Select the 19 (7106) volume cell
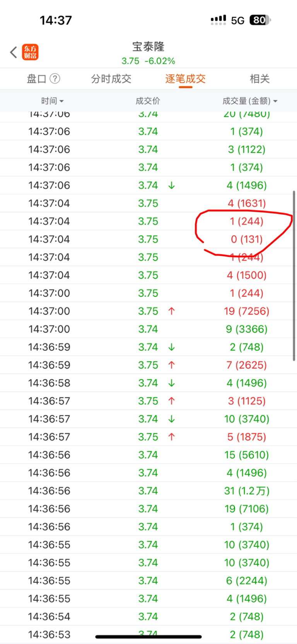This screenshot has height=644, width=297. pos(247,509)
